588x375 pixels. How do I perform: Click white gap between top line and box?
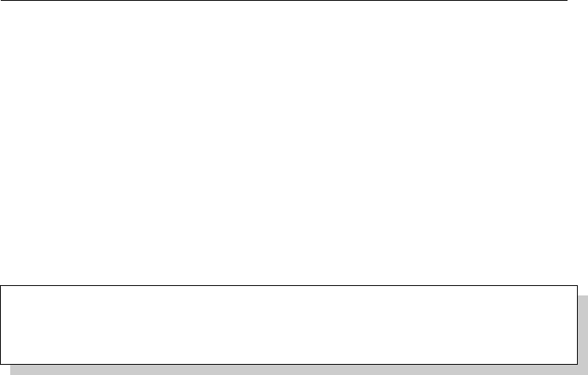coord(289,143)
